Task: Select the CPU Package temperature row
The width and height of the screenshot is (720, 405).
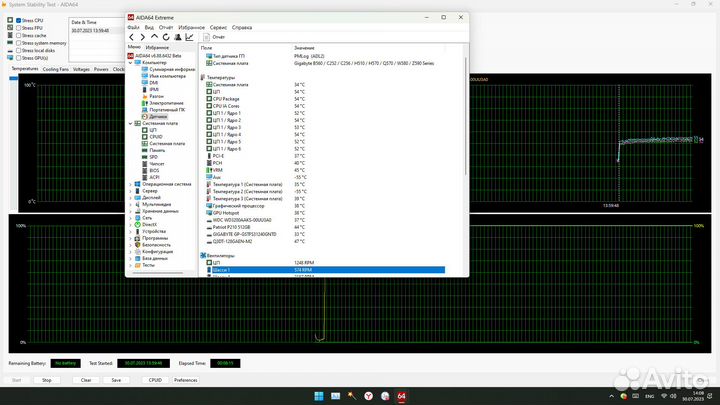Action: pyautogui.click(x=326, y=99)
